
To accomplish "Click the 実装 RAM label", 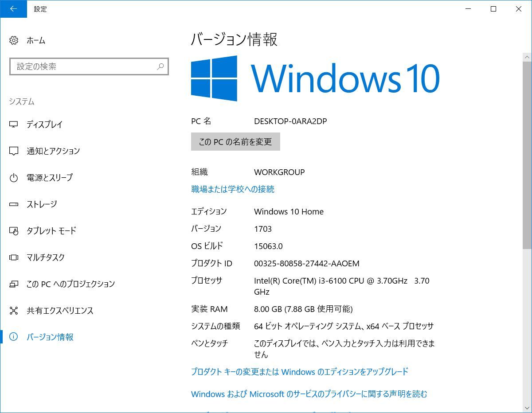I will 209,309.
